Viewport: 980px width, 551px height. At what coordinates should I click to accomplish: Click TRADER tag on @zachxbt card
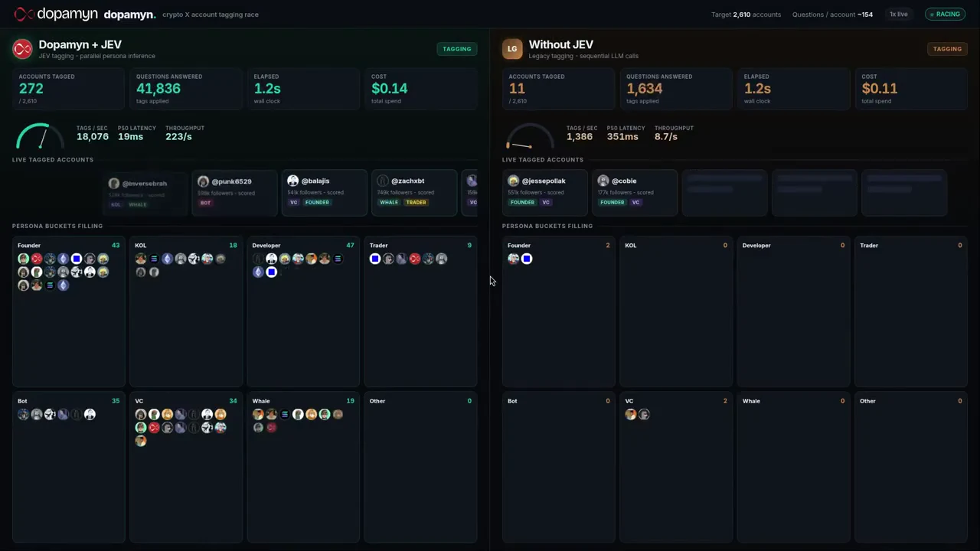416,202
